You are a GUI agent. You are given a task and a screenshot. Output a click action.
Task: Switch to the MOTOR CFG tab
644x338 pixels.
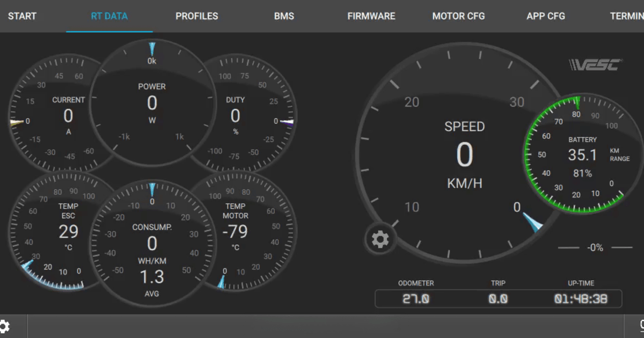[x=458, y=16]
